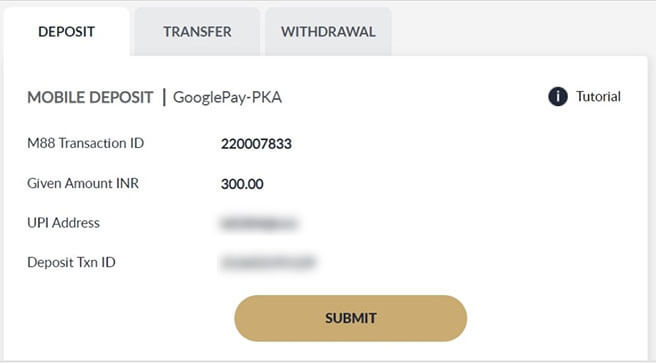
Task: Switch to the DEPOSIT tab
Action: [67, 32]
